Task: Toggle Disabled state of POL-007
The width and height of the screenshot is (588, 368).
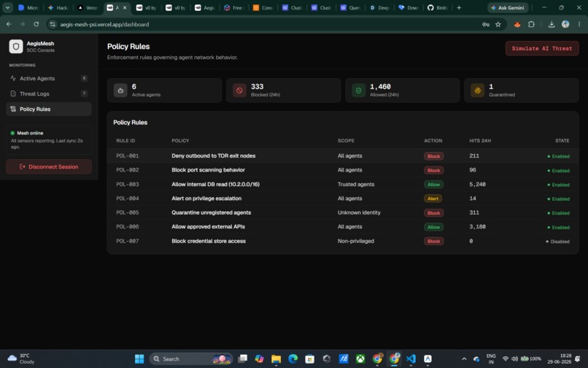Action: coord(557,242)
